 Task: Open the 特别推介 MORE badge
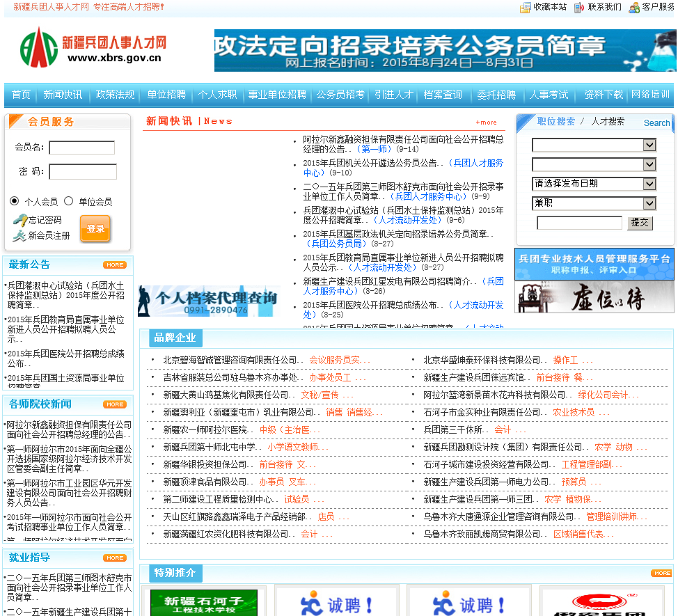pyautogui.click(x=661, y=573)
